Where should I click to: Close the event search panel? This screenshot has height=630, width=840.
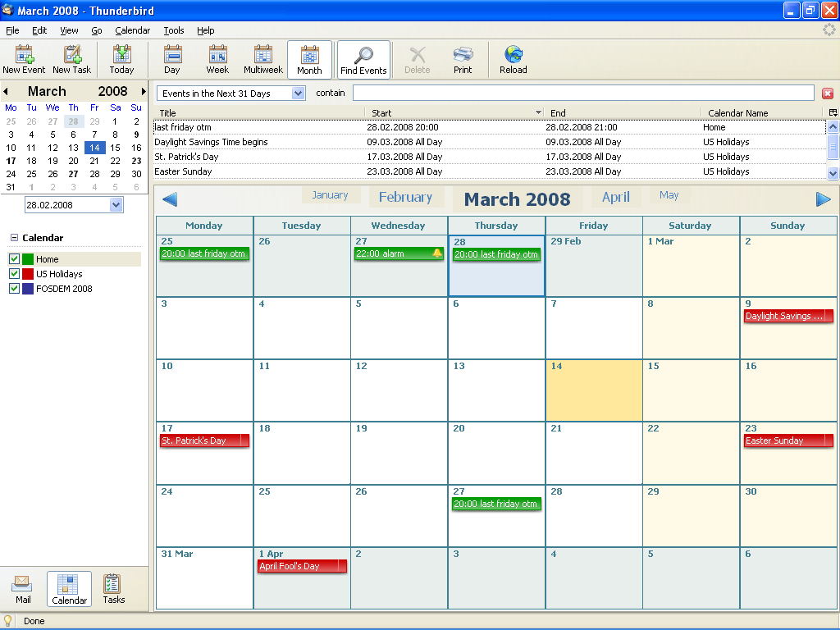[x=828, y=94]
